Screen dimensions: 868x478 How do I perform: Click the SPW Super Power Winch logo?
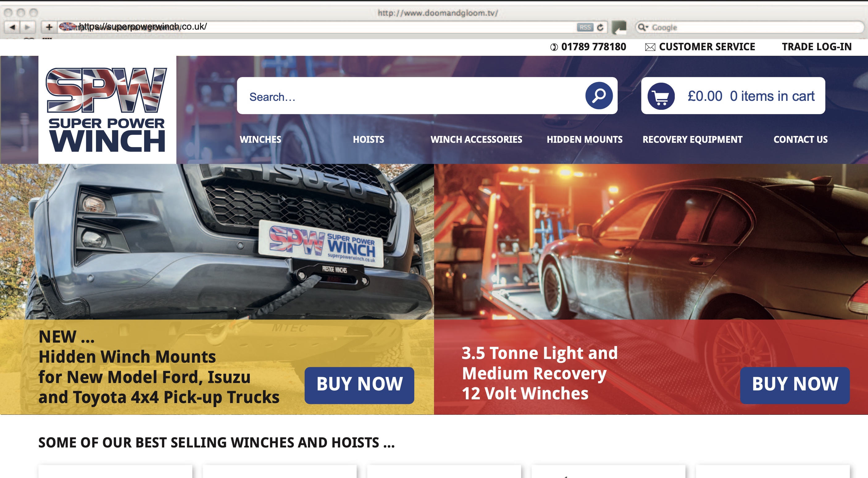coord(107,110)
